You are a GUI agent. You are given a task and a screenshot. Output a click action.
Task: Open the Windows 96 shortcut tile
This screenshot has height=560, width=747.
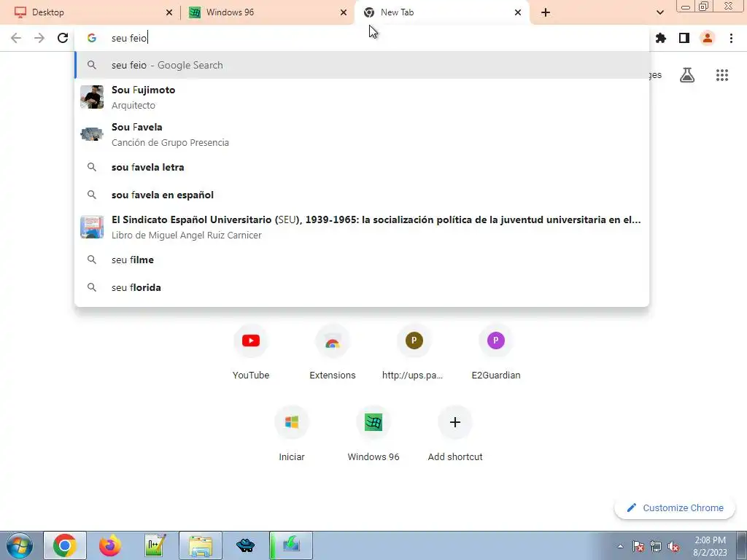373,434
